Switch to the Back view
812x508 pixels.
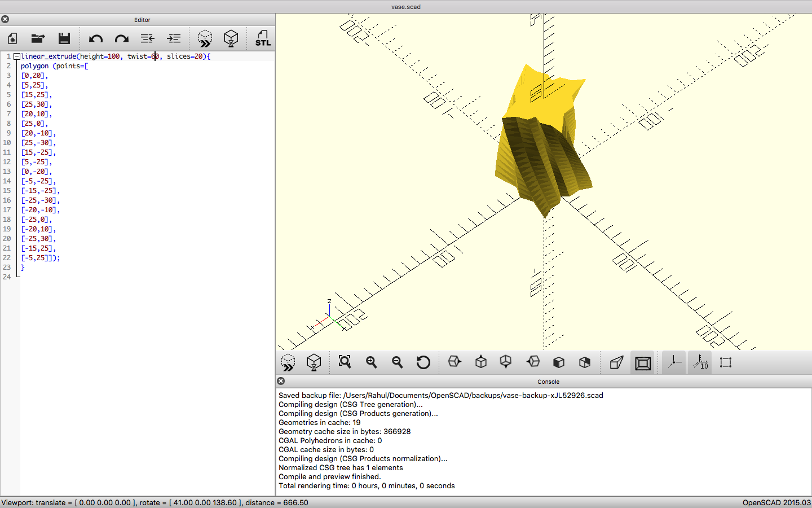coord(585,362)
